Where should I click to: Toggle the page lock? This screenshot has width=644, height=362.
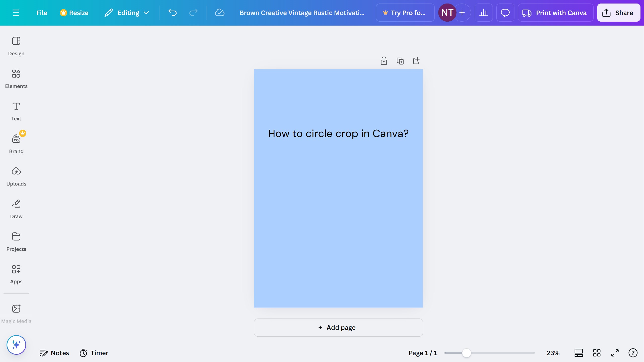[383, 61]
